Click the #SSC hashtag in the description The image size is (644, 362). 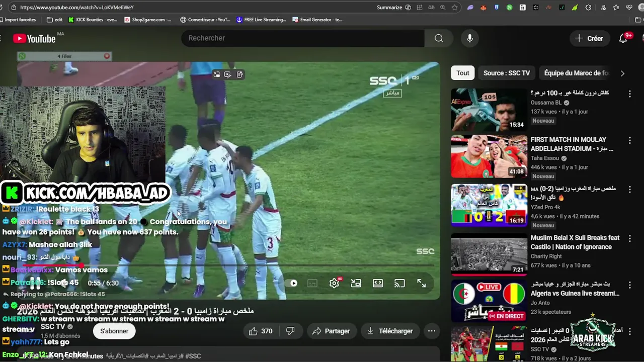(193, 356)
